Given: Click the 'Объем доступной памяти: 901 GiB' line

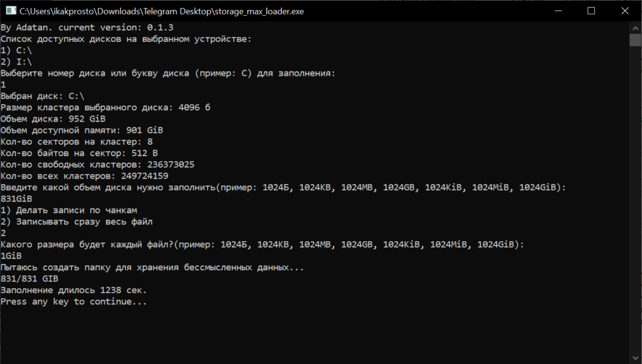Looking at the screenshot, I should click(82, 130).
